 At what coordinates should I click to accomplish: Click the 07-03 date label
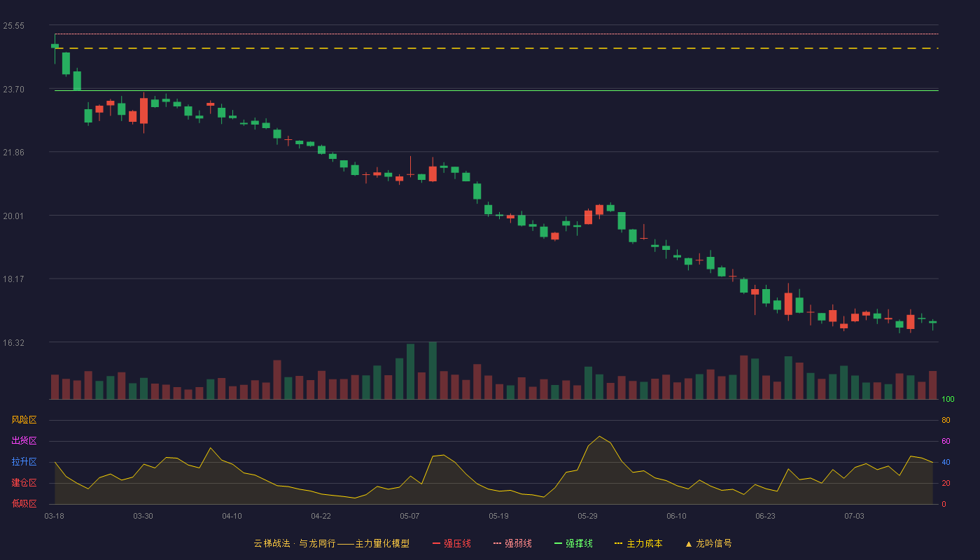click(854, 516)
